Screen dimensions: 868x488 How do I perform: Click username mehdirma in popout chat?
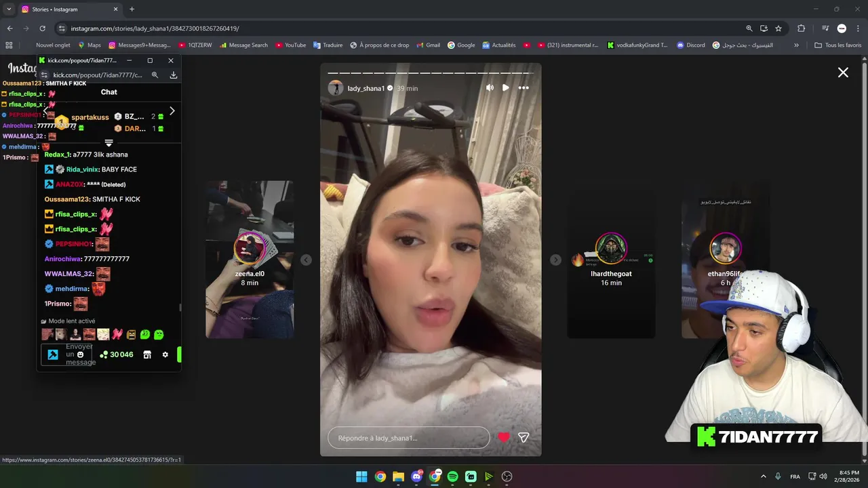pos(71,289)
